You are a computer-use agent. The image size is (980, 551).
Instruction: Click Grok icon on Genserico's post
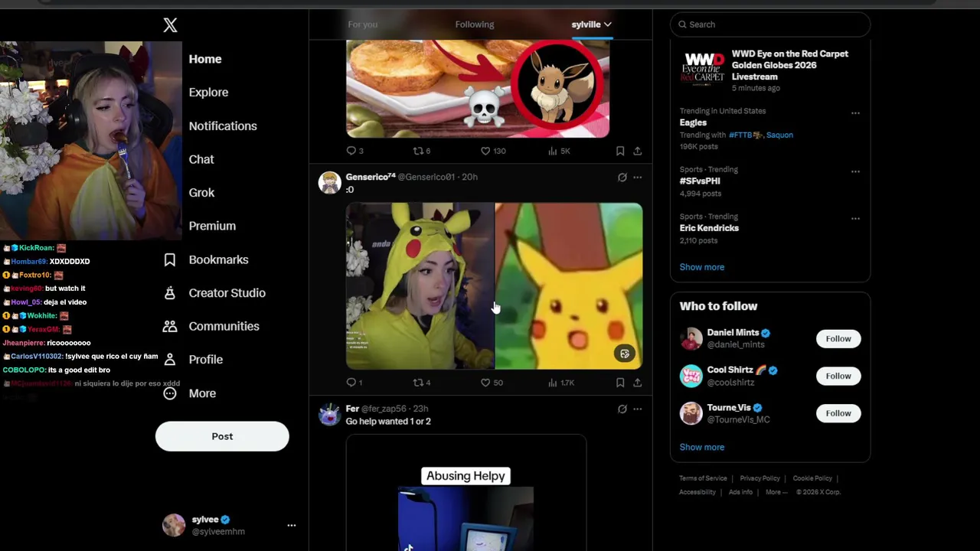[622, 178]
